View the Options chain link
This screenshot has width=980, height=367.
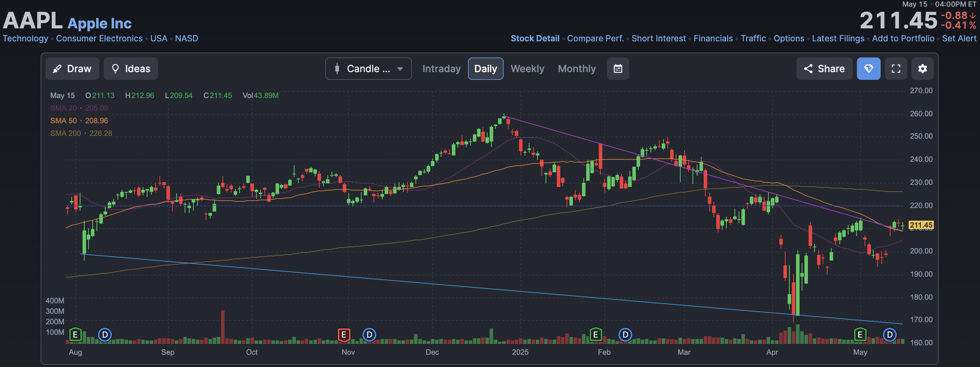pyautogui.click(x=789, y=39)
